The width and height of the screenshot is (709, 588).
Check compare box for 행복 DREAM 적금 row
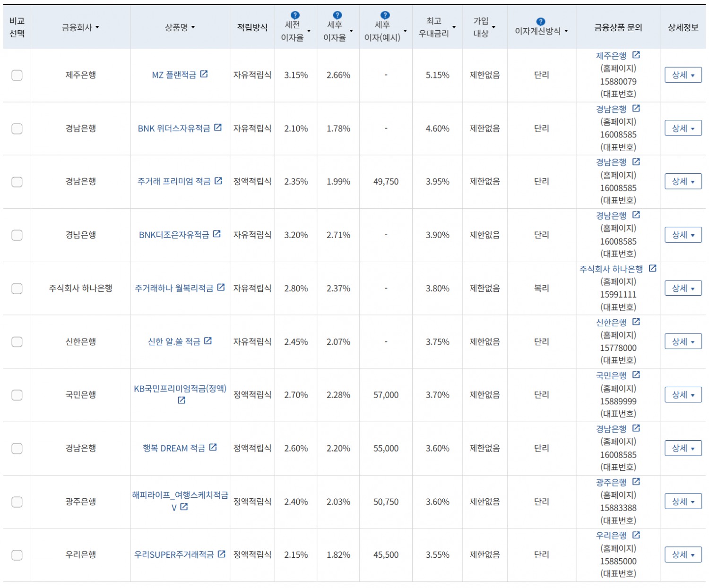click(x=17, y=448)
